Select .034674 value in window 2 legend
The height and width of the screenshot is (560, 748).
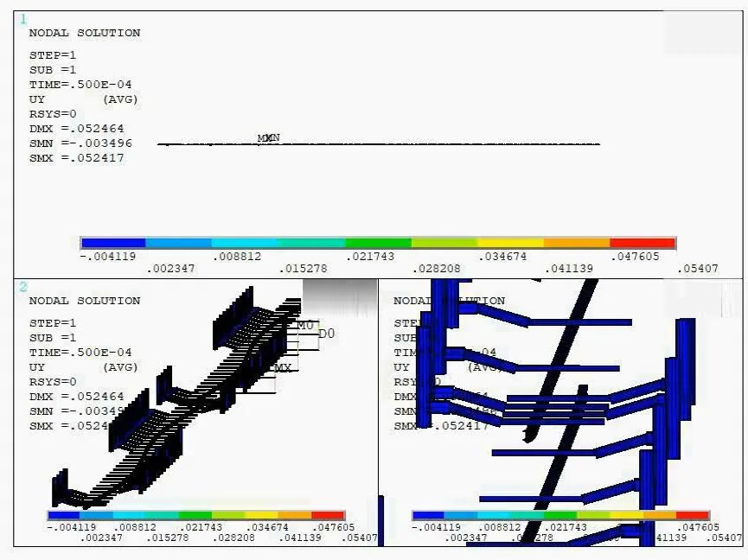point(267,527)
